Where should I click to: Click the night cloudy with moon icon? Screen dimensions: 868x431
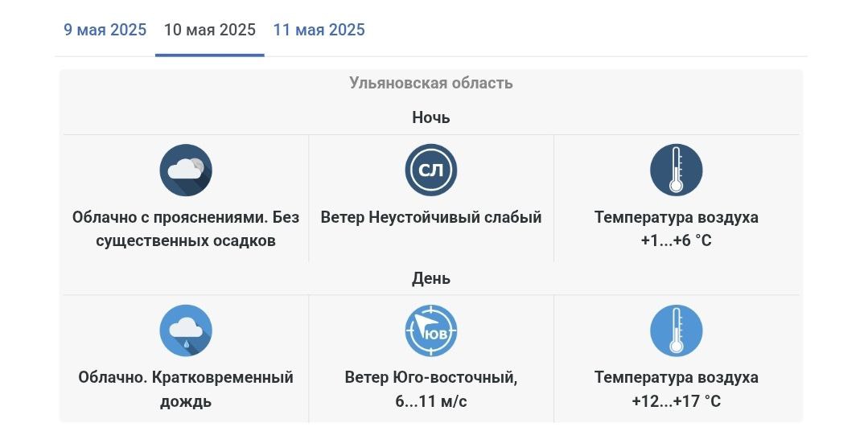point(186,170)
